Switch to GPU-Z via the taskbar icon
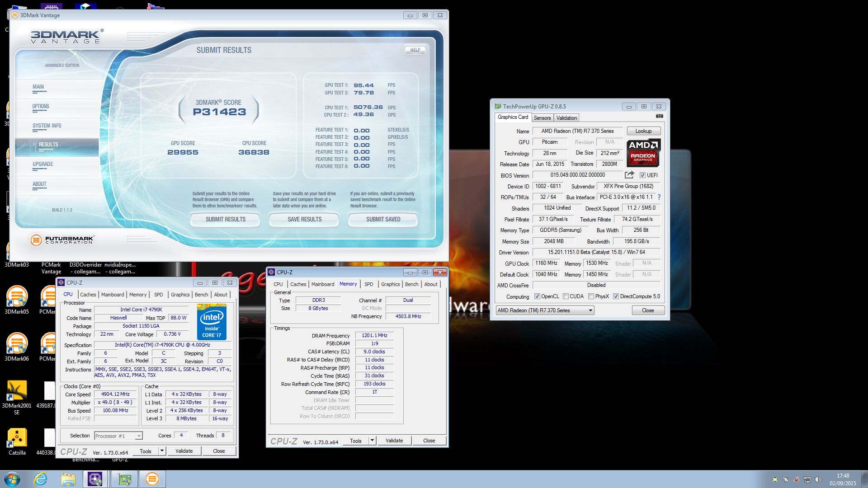This screenshot has width=868, height=488. 124,479
